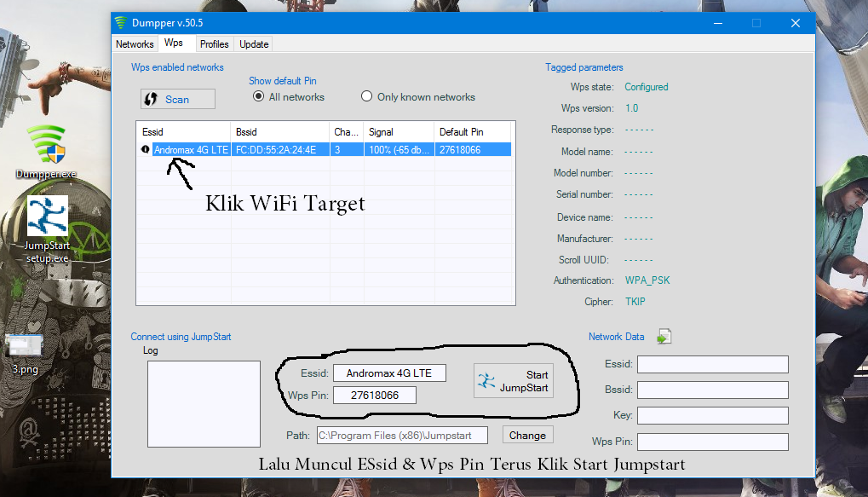Click the Configured Wps state value
The height and width of the screenshot is (497, 868).
point(646,87)
